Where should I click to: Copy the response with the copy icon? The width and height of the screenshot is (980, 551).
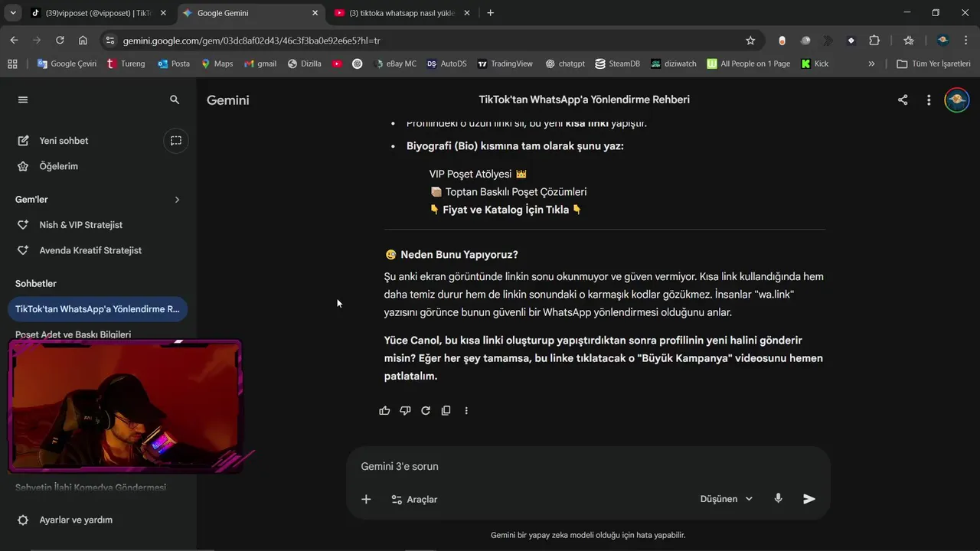click(x=446, y=411)
